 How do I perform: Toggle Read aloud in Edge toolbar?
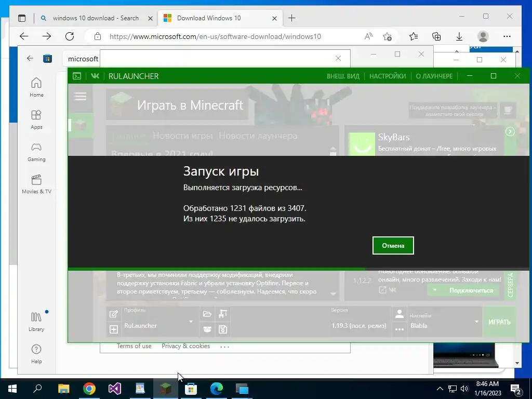368,36
